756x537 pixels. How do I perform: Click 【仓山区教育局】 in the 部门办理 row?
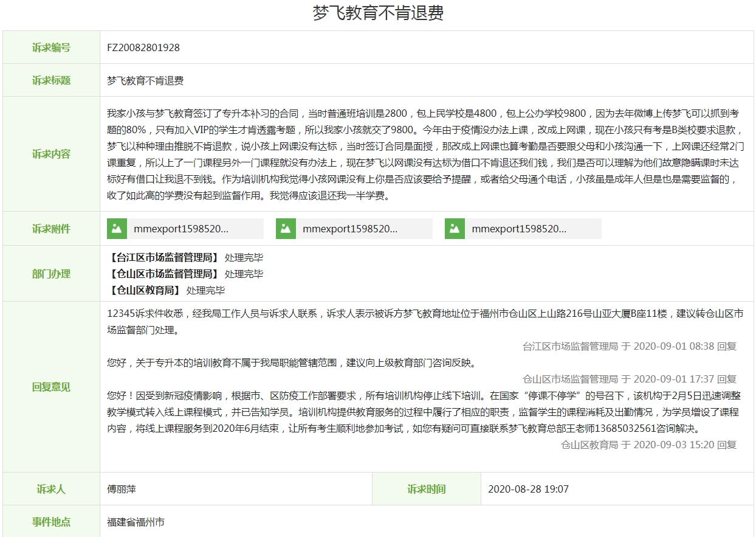144,290
